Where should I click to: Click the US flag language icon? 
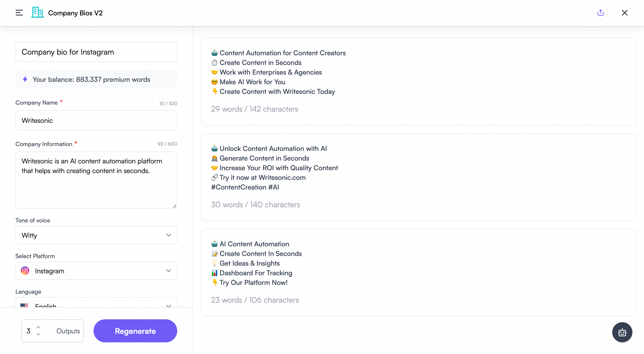tap(24, 305)
